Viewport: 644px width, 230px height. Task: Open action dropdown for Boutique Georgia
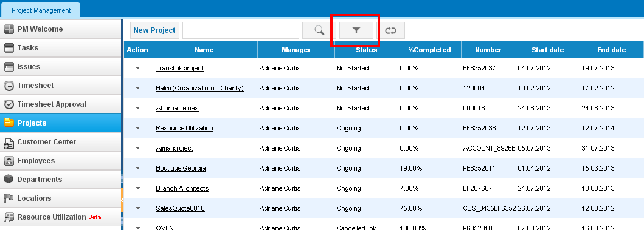coord(137,169)
